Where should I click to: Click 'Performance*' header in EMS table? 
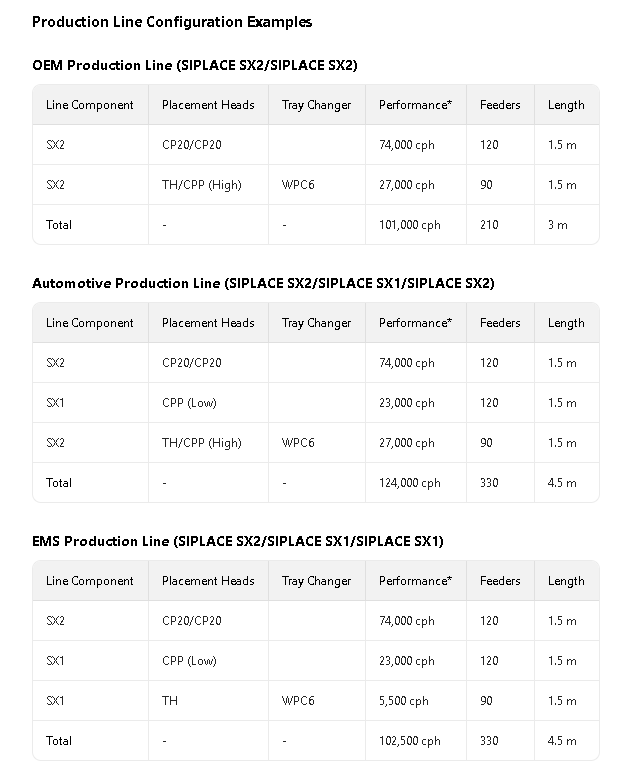415,581
